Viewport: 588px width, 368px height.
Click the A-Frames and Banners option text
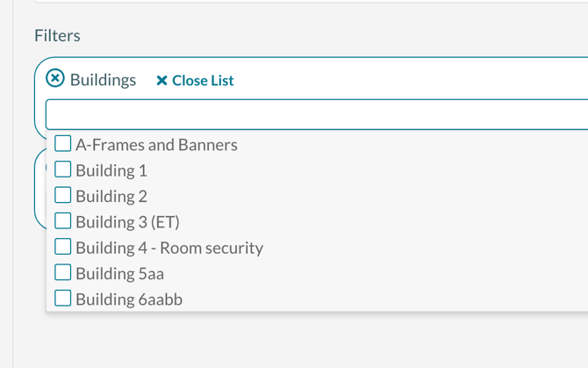(x=156, y=145)
